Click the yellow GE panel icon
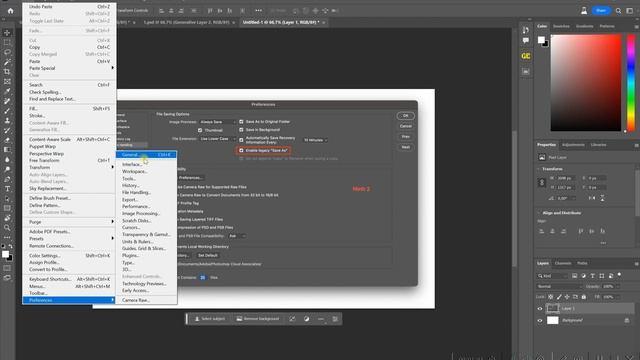The image size is (640, 360). tap(526, 56)
